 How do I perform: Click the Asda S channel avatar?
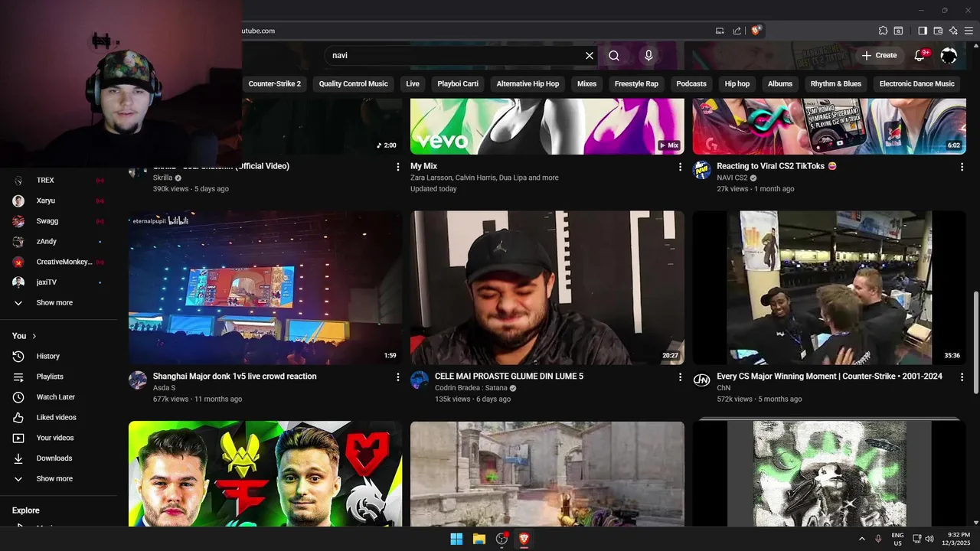click(138, 380)
